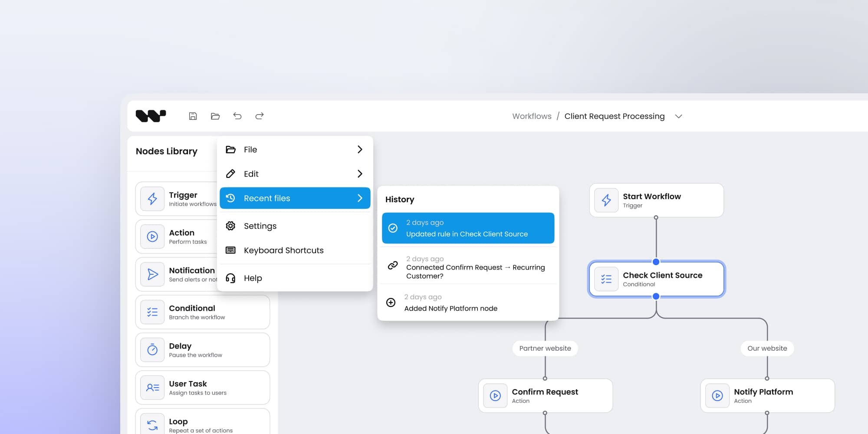Click the Start Workflow node's lightning icon

tap(606, 200)
